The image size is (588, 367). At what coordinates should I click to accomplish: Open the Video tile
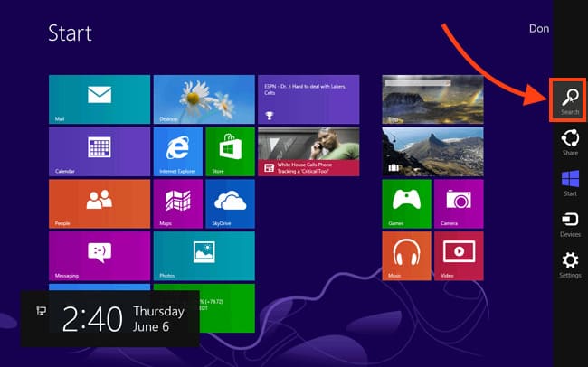(459, 256)
